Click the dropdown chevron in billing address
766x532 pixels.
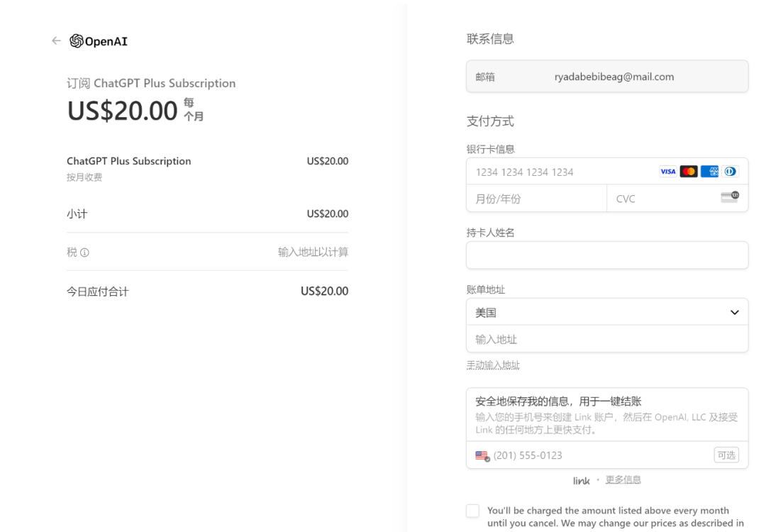(x=734, y=313)
